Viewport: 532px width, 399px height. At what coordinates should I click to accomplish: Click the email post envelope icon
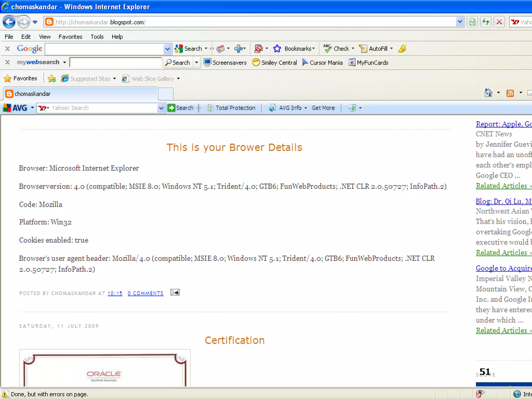(x=175, y=292)
